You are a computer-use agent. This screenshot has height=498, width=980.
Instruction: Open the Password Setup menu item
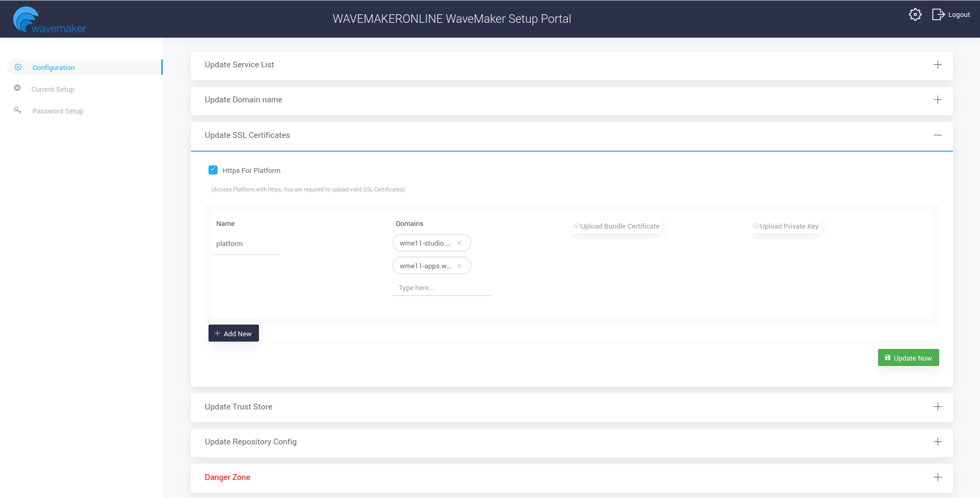(57, 111)
